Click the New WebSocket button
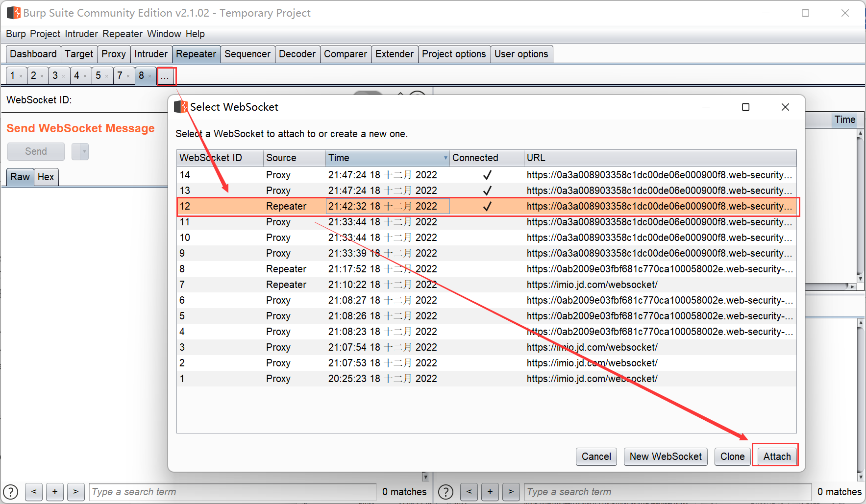The width and height of the screenshot is (866, 504). click(x=665, y=456)
